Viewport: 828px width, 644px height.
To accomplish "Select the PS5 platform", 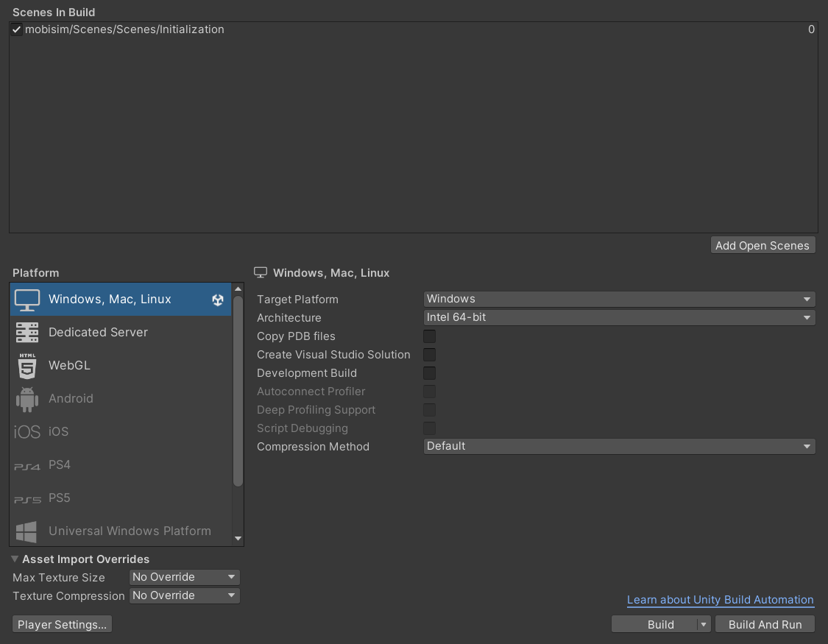I will click(121, 498).
